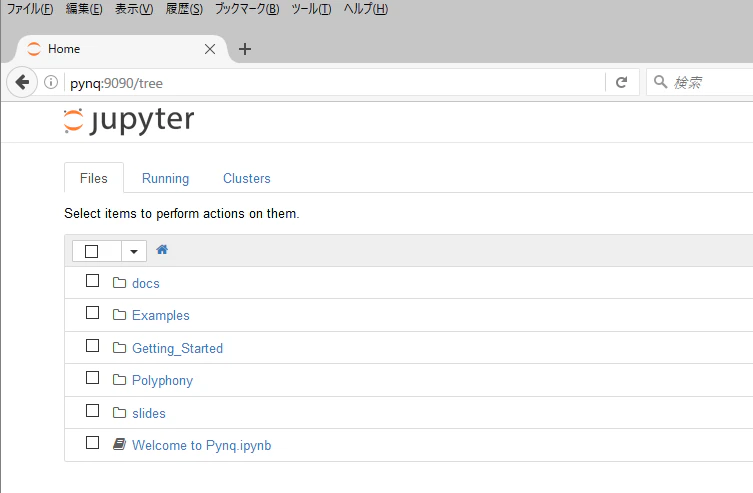This screenshot has height=493, width=753.
Task: Tick the select-all checkbox in the file list header
Action: click(x=91, y=252)
